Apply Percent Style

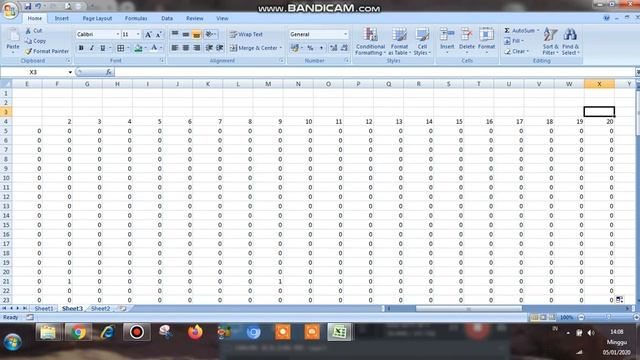point(310,48)
